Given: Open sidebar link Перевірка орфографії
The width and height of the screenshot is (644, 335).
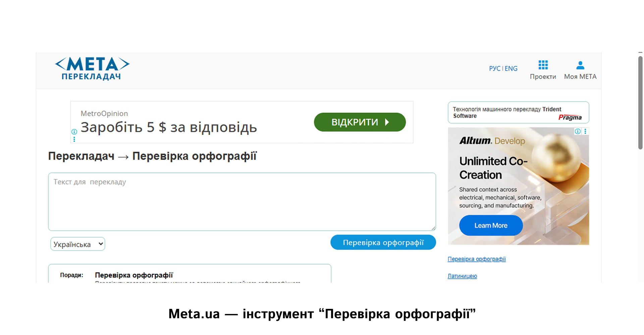Looking at the screenshot, I should tap(476, 259).
